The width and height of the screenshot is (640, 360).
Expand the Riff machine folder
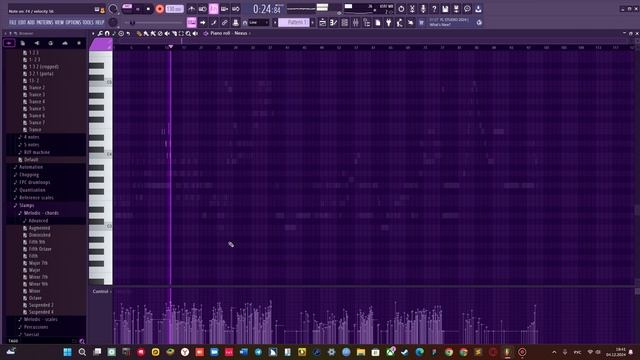(x=36, y=152)
